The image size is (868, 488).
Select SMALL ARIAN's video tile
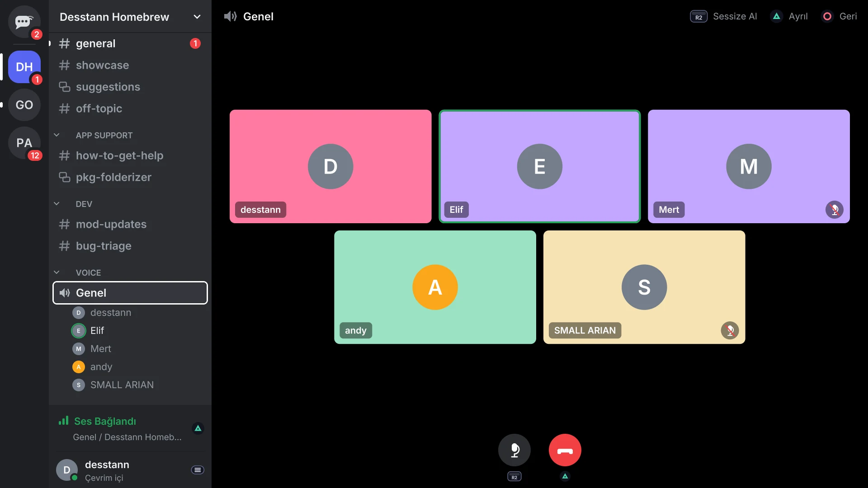pyautogui.click(x=644, y=287)
